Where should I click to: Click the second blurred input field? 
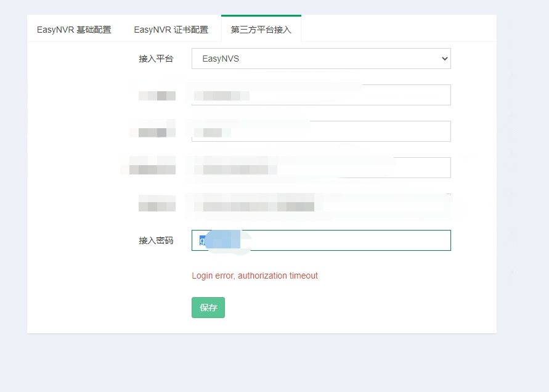click(321, 131)
